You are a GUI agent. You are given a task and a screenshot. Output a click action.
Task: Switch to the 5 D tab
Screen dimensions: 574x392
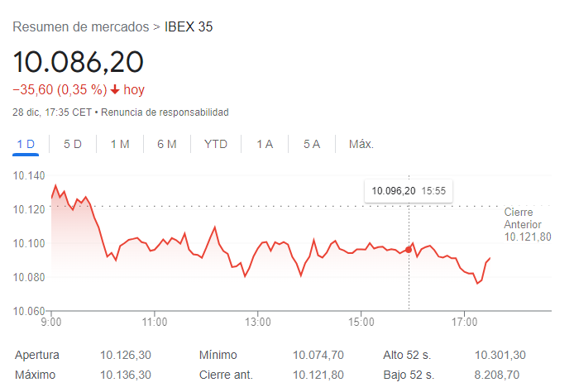[73, 144]
